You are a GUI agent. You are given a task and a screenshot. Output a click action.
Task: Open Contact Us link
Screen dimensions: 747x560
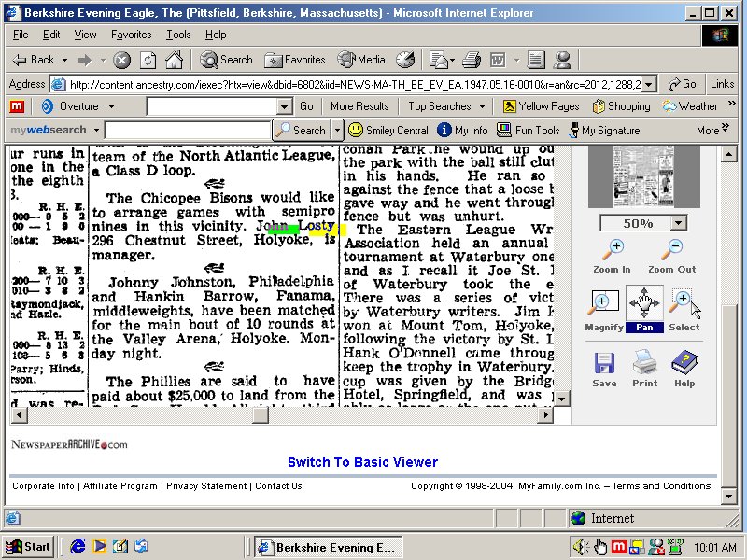pos(278,485)
